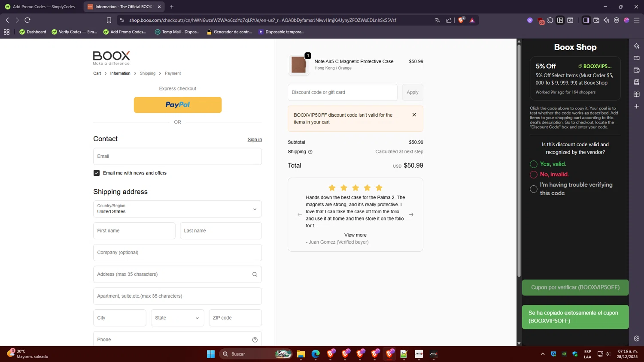The height and width of the screenshot is (362, 644).
Task: Pay with the PayPal express button
Action: [178, 105]
